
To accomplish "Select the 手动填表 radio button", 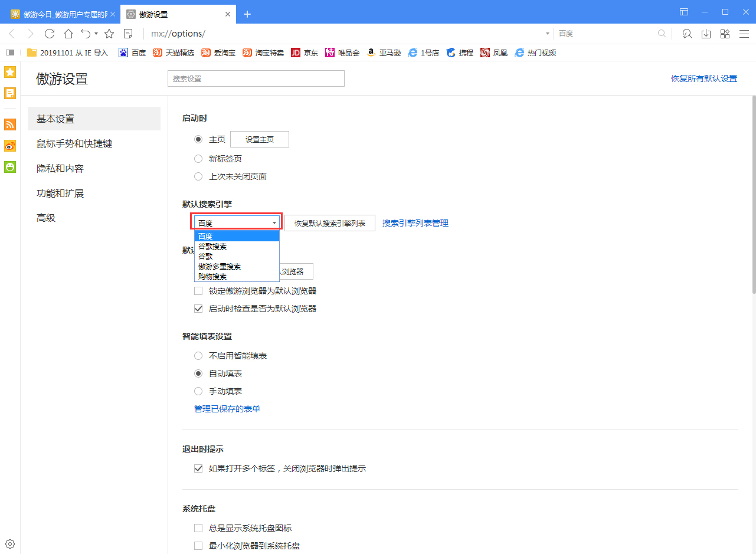I will point(198,391).
